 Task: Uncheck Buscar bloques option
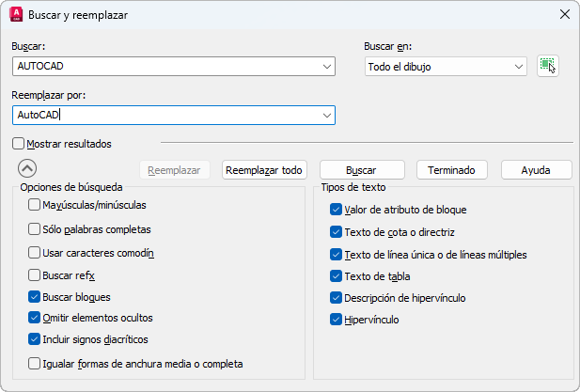(x=35, y=297)
